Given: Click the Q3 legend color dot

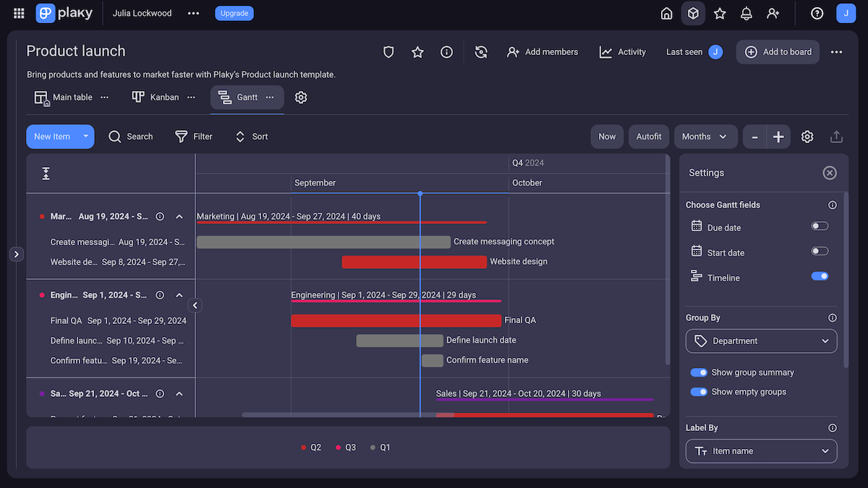Looking at the screenshot, I should (338, 447).
